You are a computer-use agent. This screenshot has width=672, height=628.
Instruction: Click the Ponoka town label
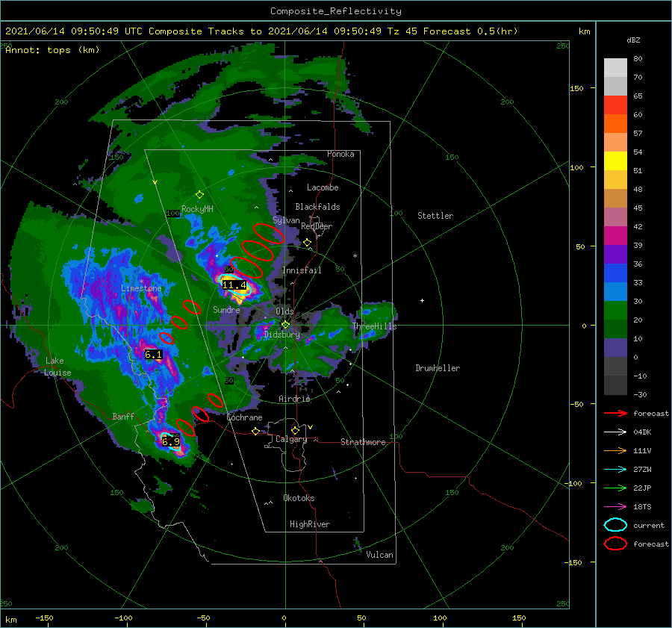tap(340, 154)
